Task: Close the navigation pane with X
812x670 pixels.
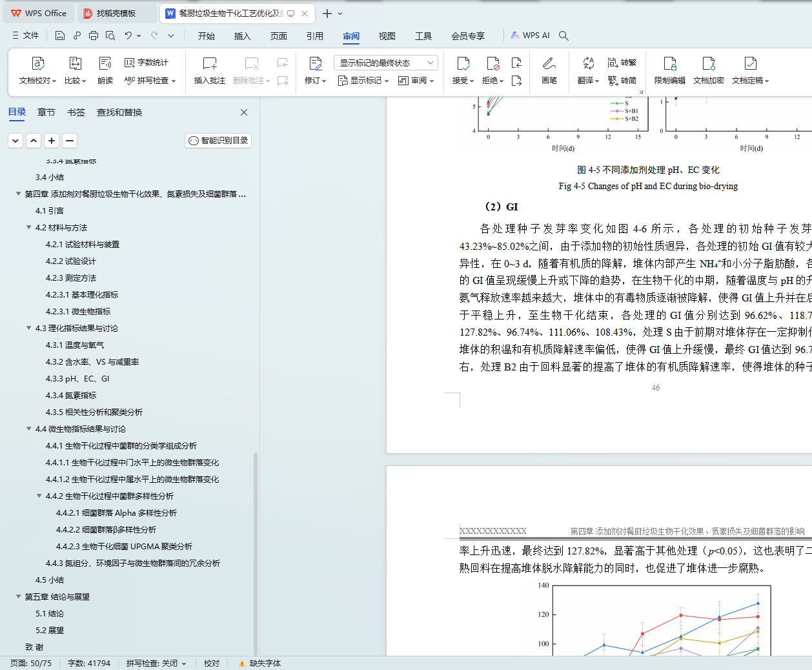Action: tap(244, 112)
